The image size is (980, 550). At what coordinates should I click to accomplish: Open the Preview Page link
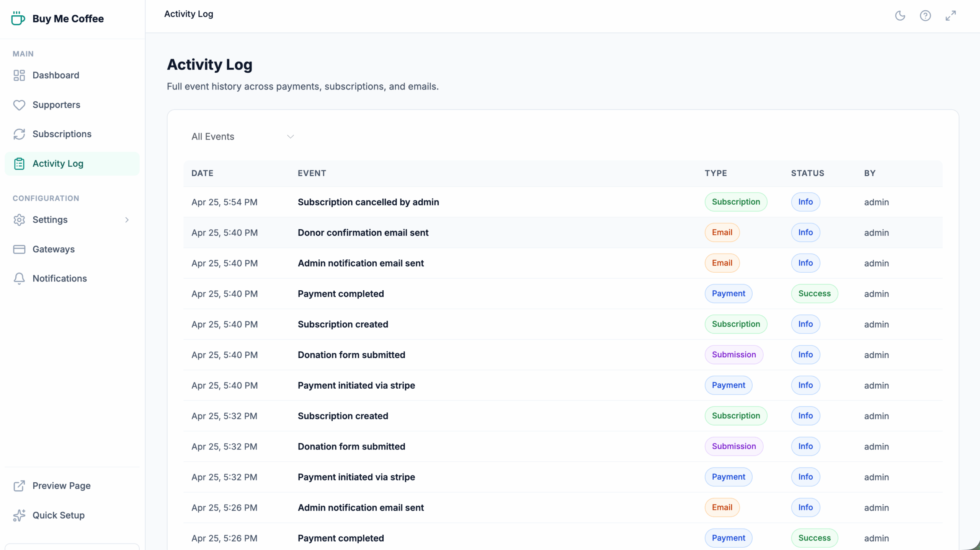coord(61,486)
